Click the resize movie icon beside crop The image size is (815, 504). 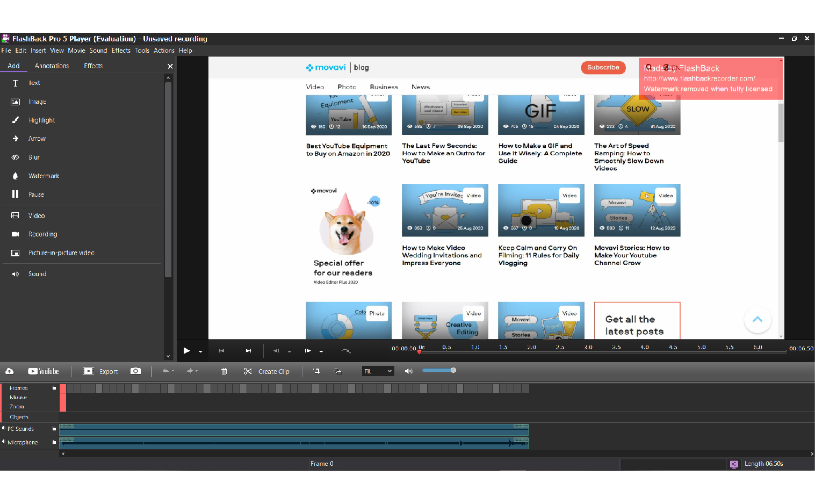tap(338, 371)
